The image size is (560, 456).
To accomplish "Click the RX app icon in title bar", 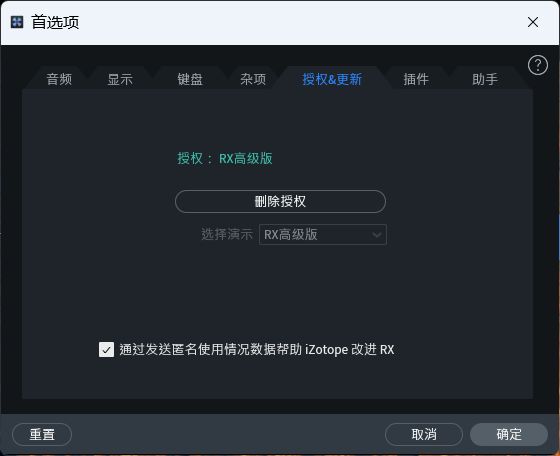I will click(x=17, y=22).
